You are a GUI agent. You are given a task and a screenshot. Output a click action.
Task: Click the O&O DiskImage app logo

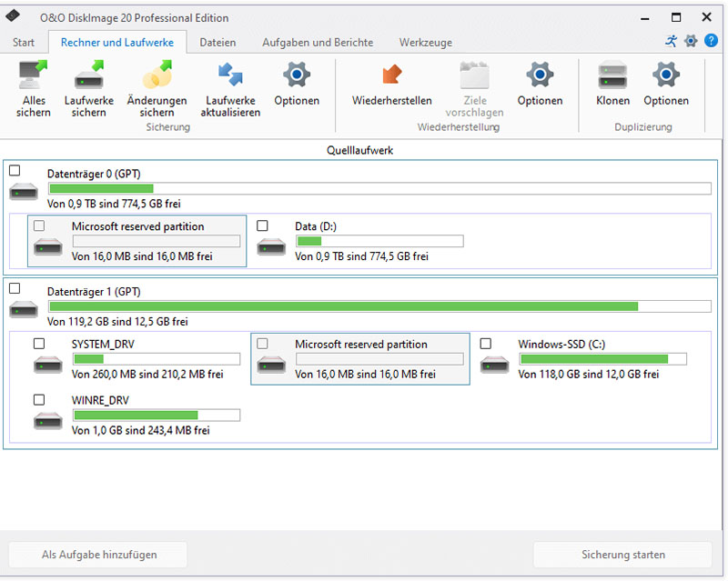pyautogui.click(x=13, y=16)
